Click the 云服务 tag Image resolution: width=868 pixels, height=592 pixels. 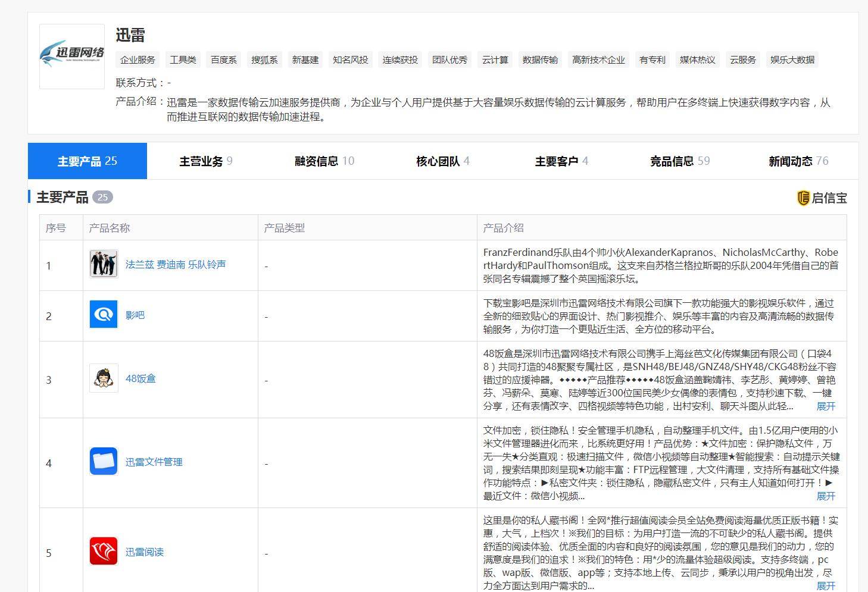pyautogui.click(x=743, y=59)
